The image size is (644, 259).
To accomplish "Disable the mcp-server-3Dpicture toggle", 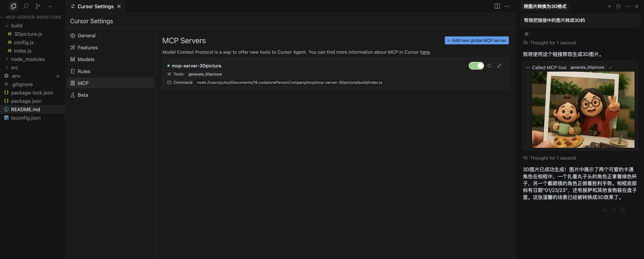I will click(x=476, y=66).
